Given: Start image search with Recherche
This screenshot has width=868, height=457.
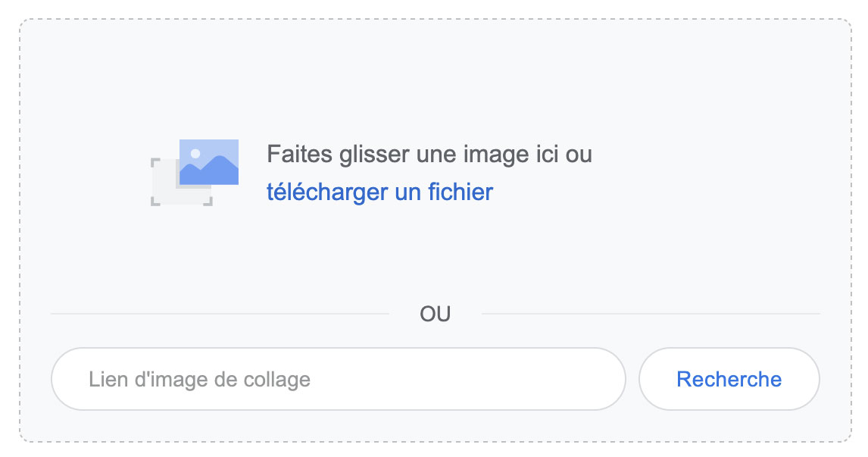Looking at the screenshot, I should 729,379.
